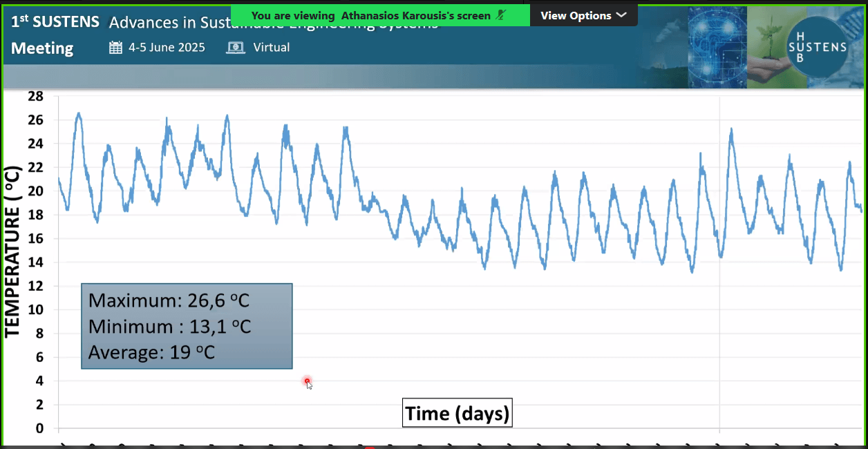The height and width of the screenshot is (449, 868).
Task: Click the green screen-sharing notification banner
Action: click(380, 15)
